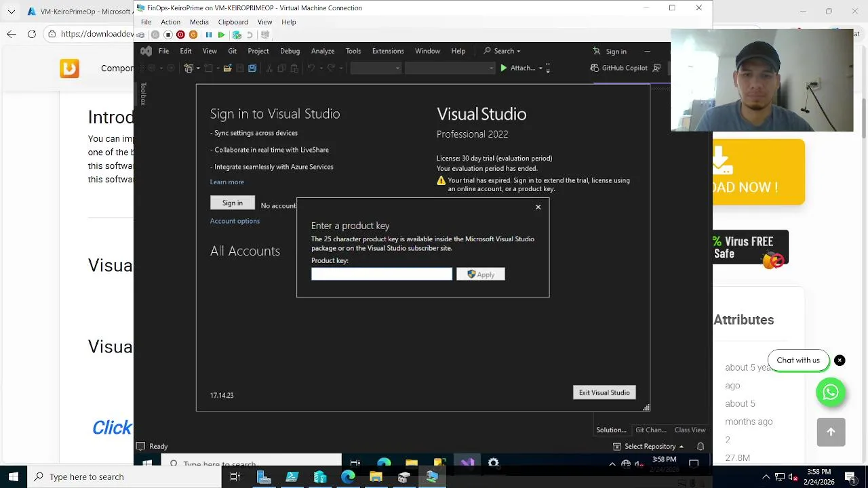Click the Sign in button in dialog
This screenshot has height=488, width=868.
click(233, 203)
